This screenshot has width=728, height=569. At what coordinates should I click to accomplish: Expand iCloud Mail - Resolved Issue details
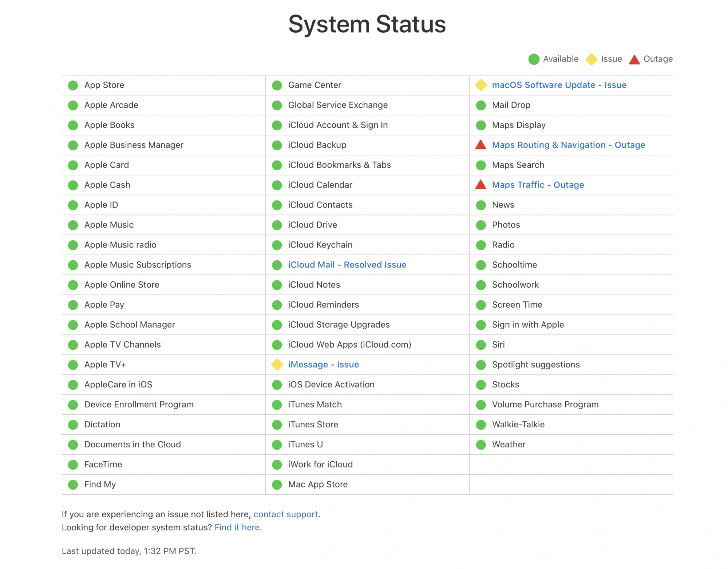coord(347,265)
